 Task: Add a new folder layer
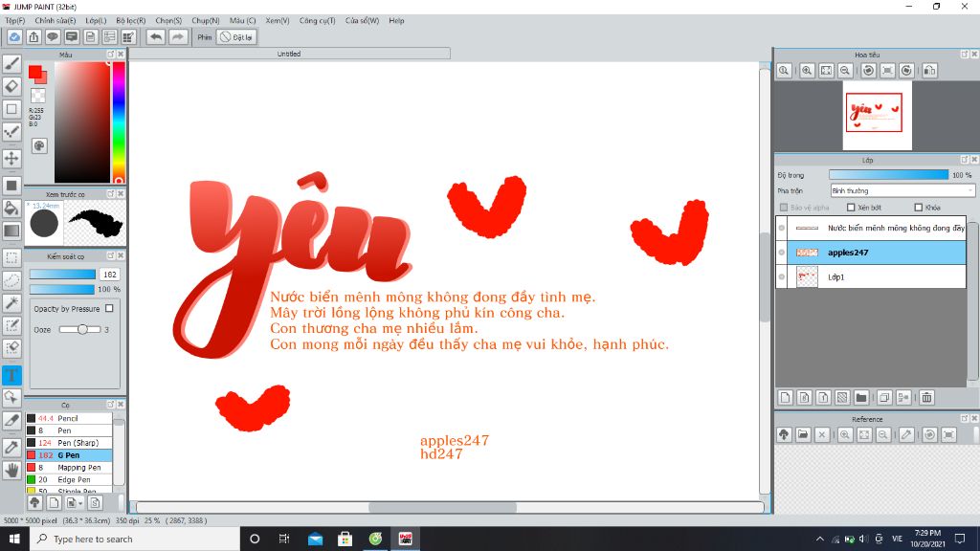click(861, 397)
